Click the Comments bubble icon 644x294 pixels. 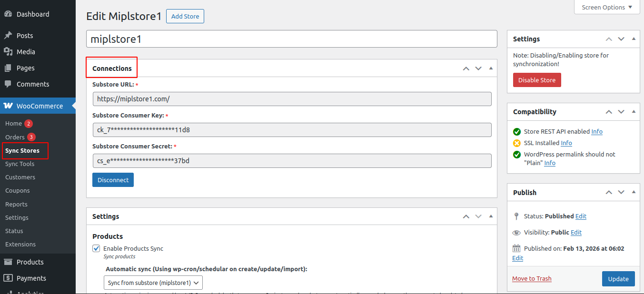(x=8, y=84)
